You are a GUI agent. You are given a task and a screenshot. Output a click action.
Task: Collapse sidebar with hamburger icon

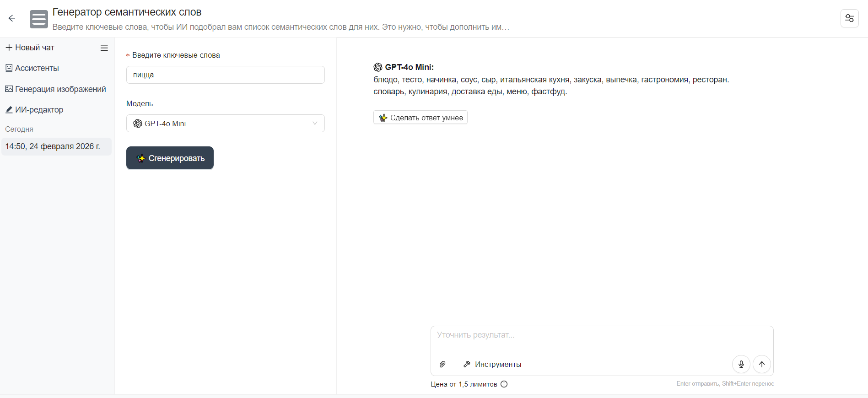(104, 48)
